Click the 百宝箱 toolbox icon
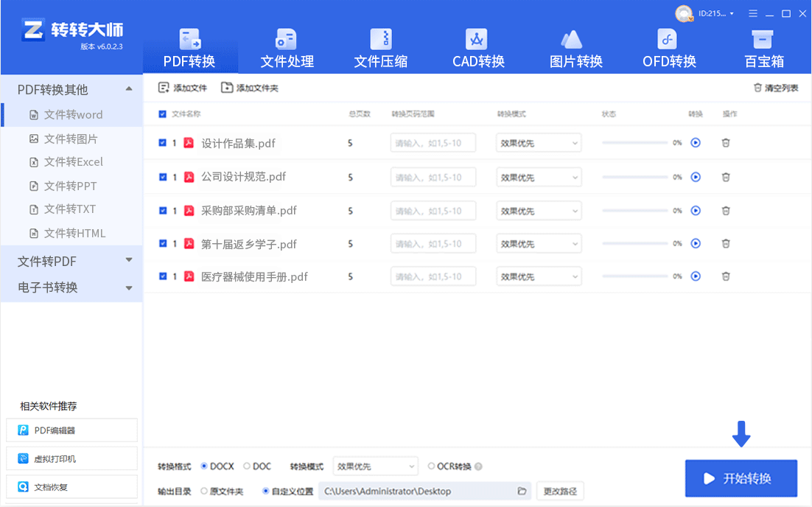This screenshot has width=812, height=507. pos(763,39)
